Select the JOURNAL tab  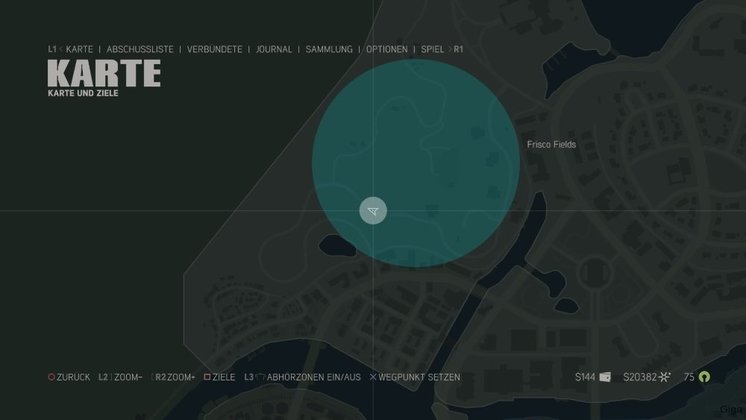pos(274,49)
